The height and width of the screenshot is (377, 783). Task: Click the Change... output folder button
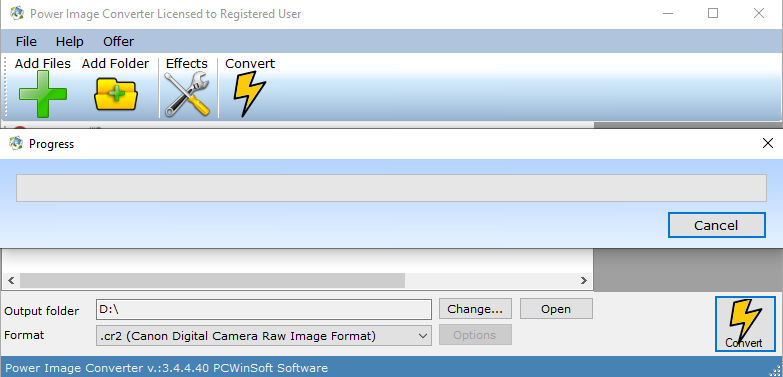[x=475, y=309]
